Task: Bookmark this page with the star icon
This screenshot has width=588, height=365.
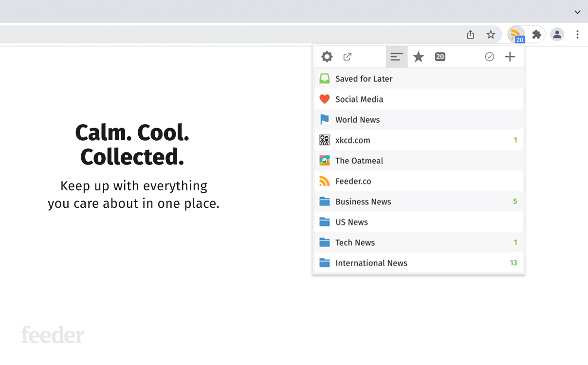Action: [491, 35]
